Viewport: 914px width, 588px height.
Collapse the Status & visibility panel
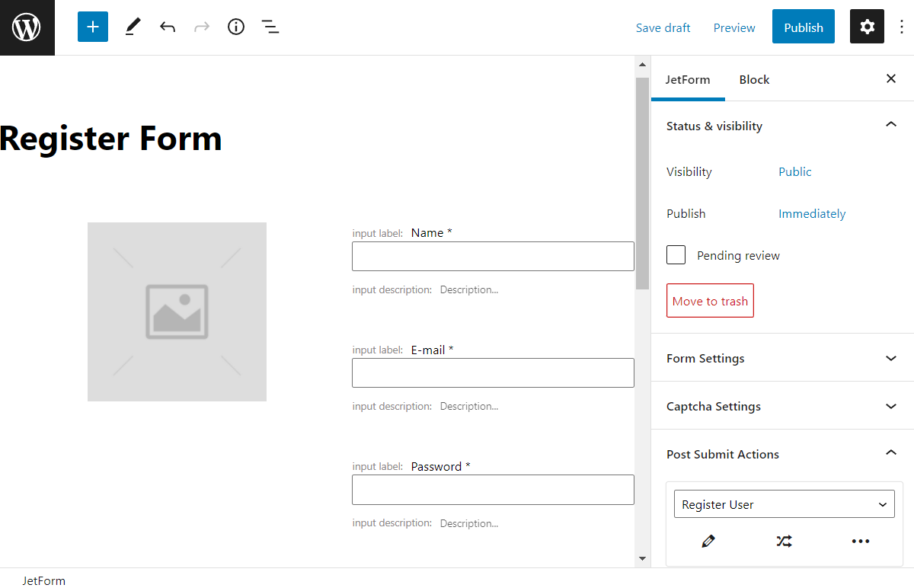890,123
